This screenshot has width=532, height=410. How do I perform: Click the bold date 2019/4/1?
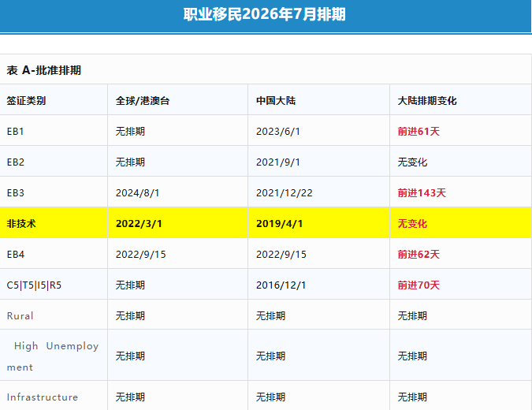(x=280, y=223)
